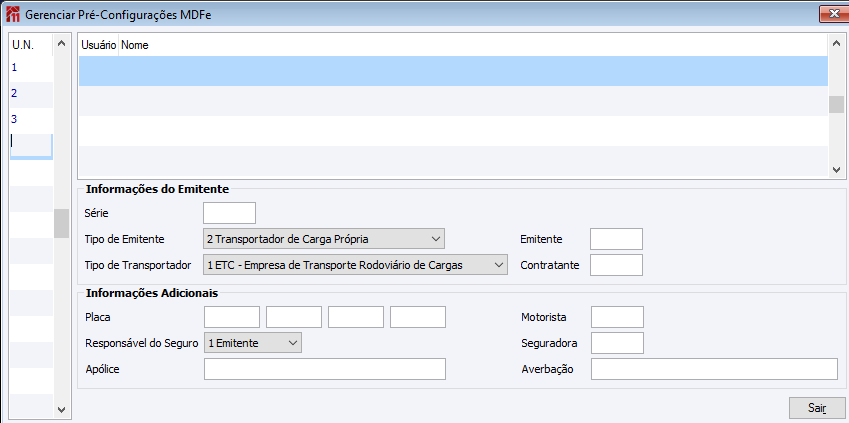The height and width of the screenshot is (423, 849).
Task: Click the Usuário column header
Action: pyautogui.click(x=98, y=46)
